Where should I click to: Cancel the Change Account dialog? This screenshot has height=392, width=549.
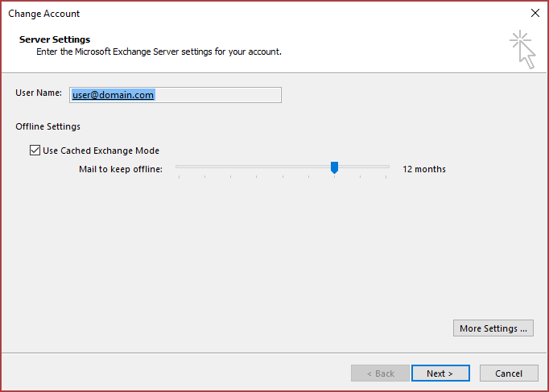click(x=509, y=373)
